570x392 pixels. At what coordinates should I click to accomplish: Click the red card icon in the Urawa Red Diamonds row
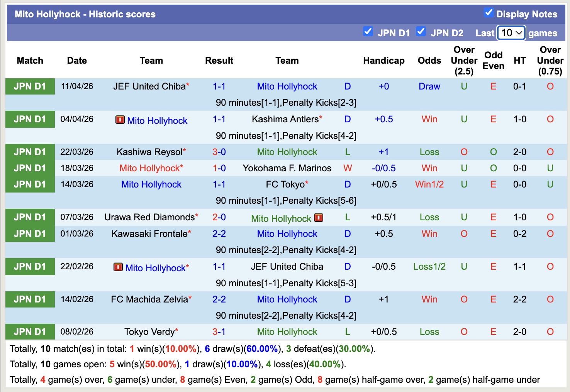tap(318, 218)
